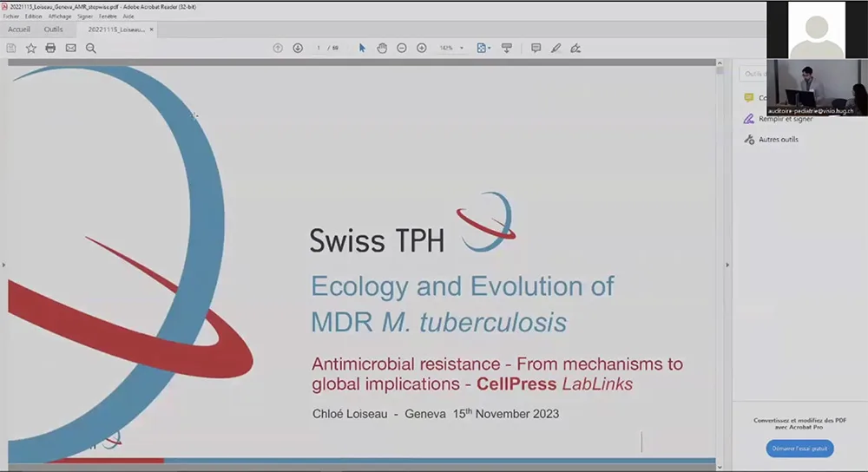Select the highlight pen tool

tap(556, 48)
